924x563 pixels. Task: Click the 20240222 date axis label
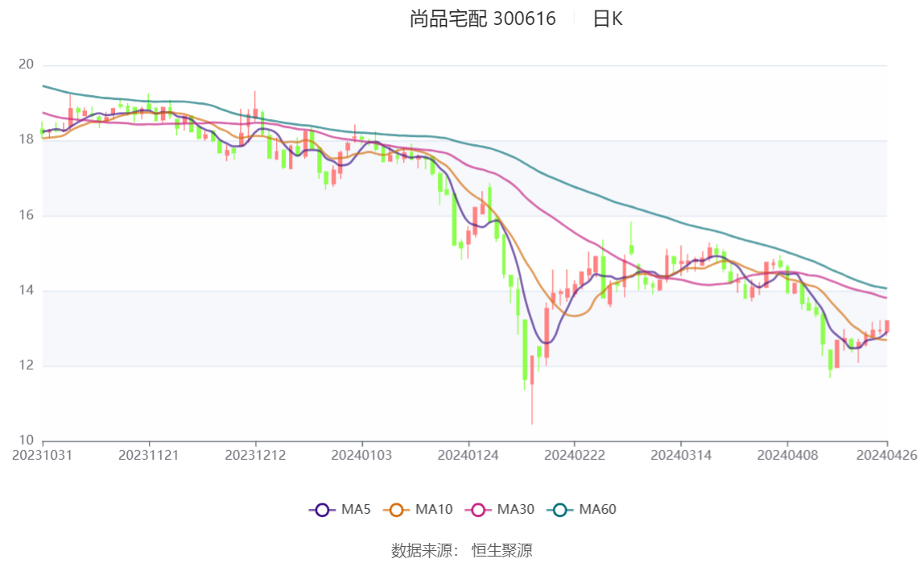[575, 455]
